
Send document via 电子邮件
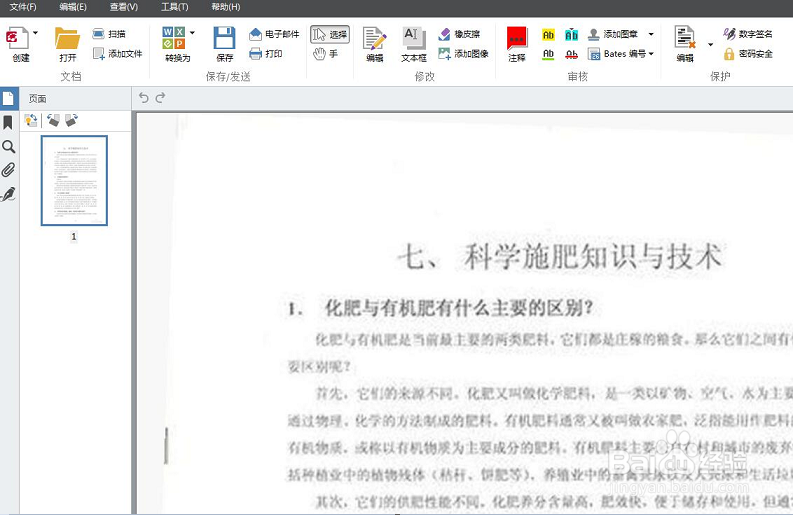tap(274, 34)
